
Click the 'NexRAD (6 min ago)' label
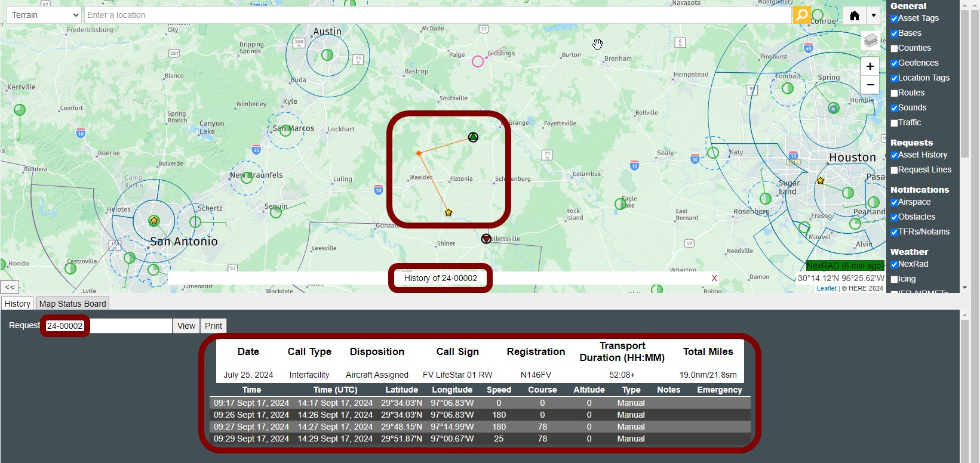click(x=845, y=266)
